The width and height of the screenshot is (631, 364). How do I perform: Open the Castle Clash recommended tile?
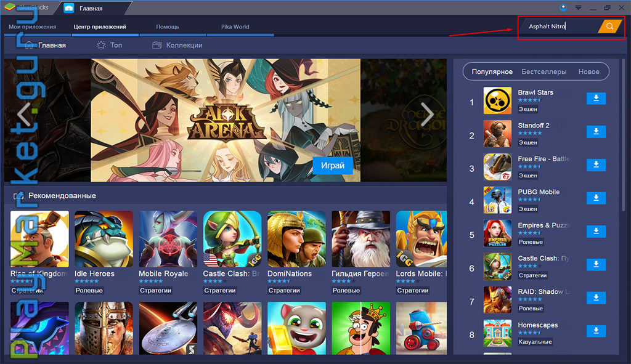coord(232,239)
